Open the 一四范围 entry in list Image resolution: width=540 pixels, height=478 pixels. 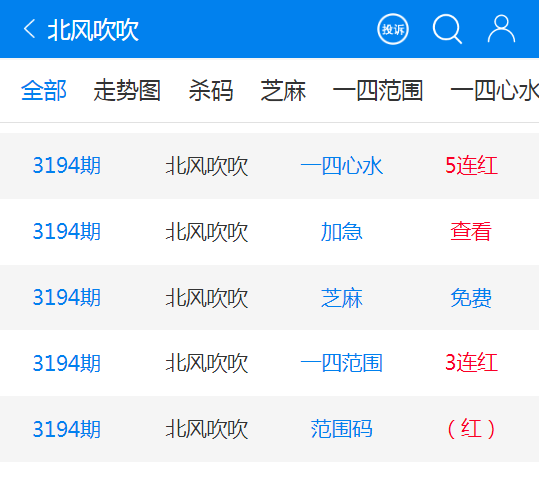coord(342,363)
